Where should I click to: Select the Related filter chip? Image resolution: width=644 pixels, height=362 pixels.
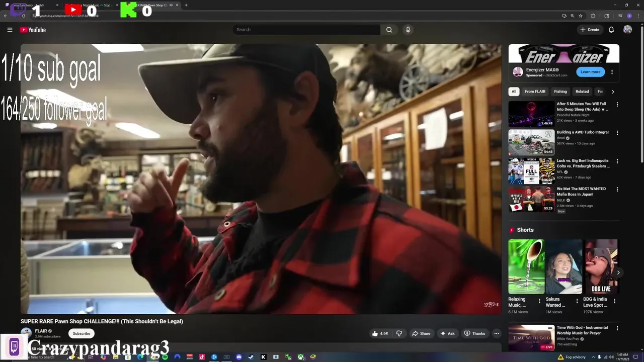pos(582,92)
